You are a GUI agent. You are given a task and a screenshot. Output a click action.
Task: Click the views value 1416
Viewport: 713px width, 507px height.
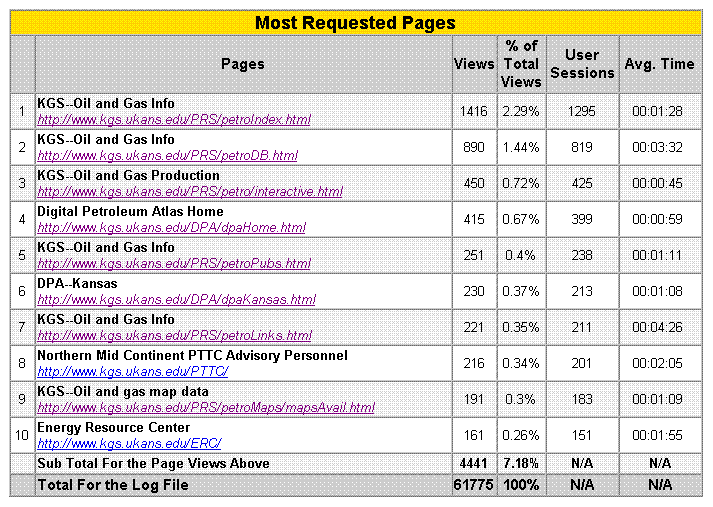point(473,111)
